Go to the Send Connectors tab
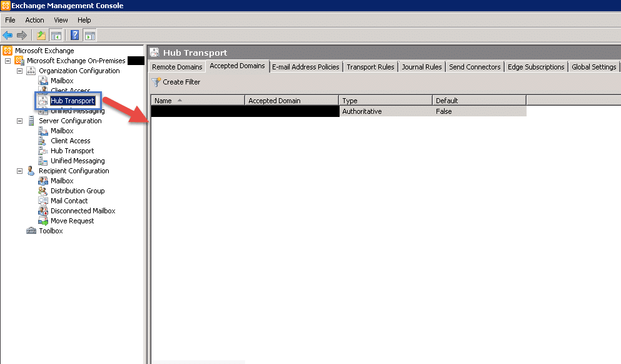The width and height of the screenshot is (621, 364). (475, 67)
